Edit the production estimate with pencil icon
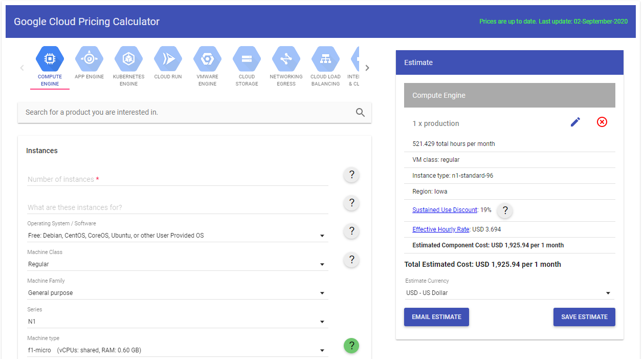644x359 pixels. pos(575,122)
